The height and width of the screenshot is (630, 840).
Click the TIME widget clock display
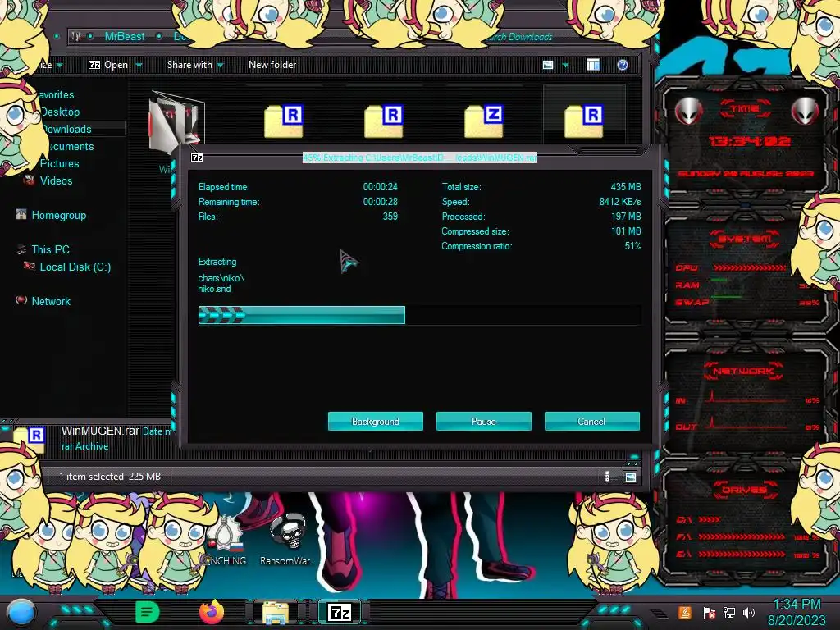[x=750, y=141]
